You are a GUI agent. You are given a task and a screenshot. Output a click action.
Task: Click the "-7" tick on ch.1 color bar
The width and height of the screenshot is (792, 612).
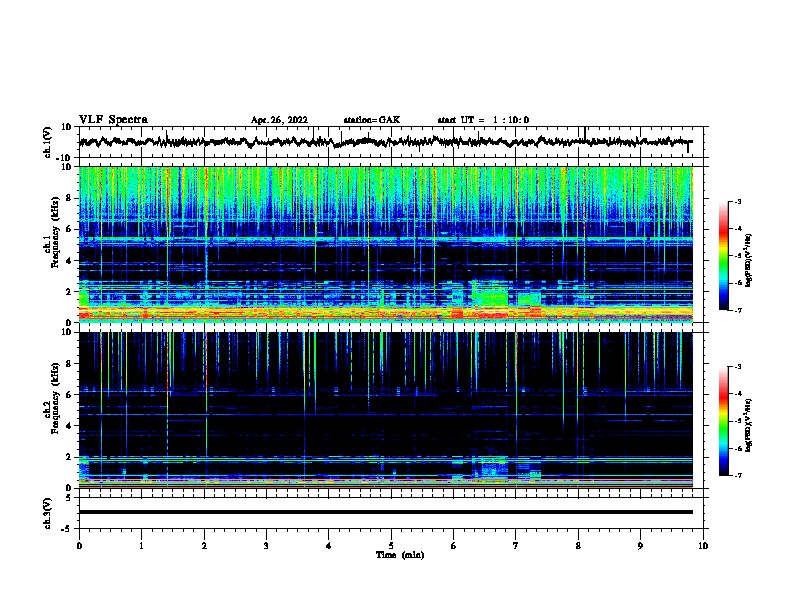[x=737, y=310]
